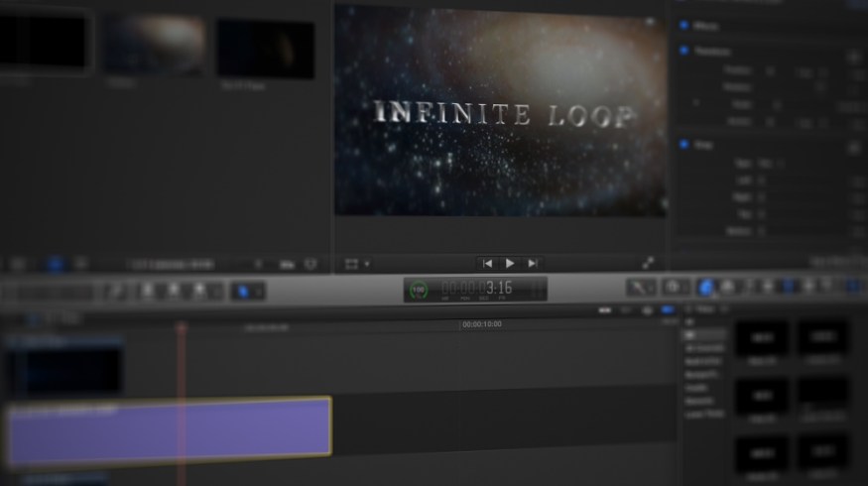This screenshot has width=868, height=486.
Task: Open the viewer transform options dropdown
Action: pyautogui.click(x=356, y=265)
